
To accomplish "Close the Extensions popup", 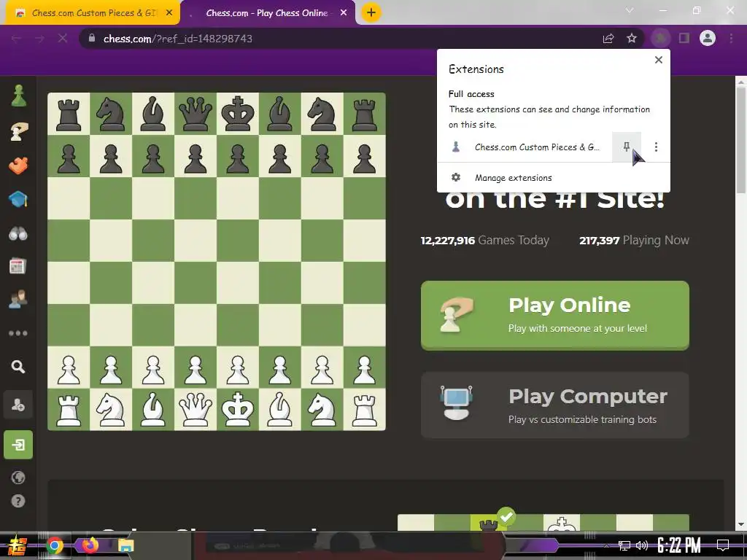I will (x=659, y=60).
